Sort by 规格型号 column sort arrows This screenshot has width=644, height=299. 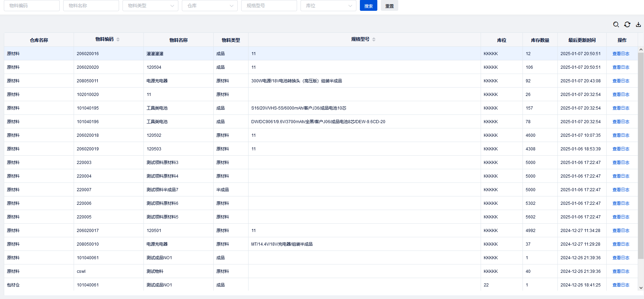(374, 39)
